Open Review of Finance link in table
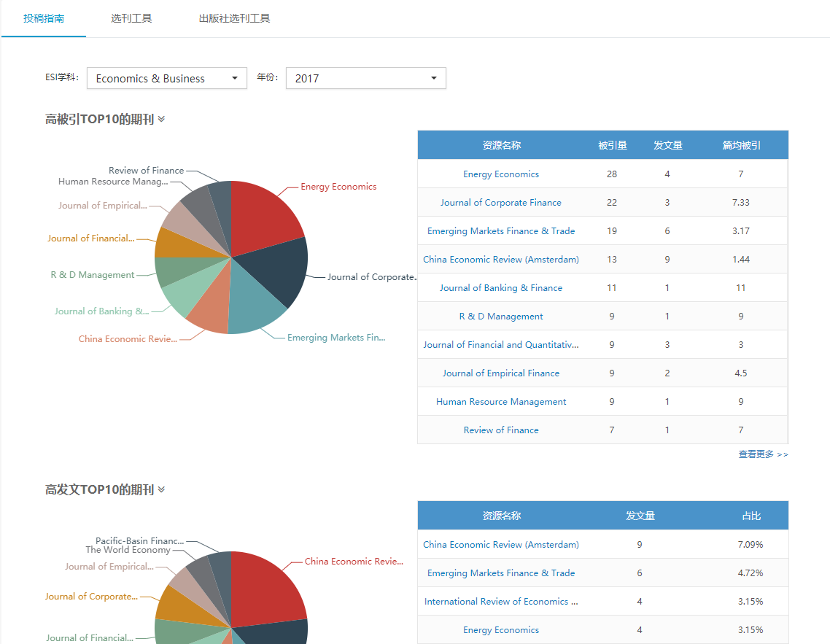Screen dimensions: 830x644 [x=501, y=430]
